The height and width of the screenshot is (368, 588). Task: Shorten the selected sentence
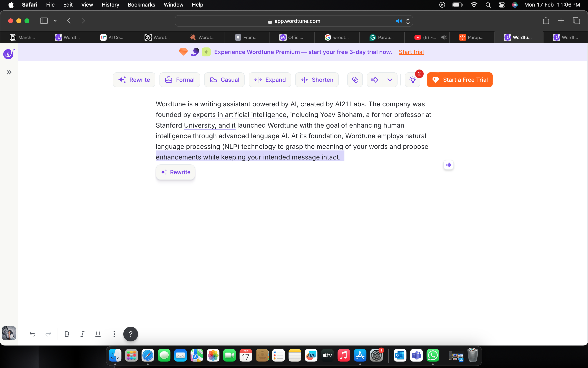tap(317, 80)
